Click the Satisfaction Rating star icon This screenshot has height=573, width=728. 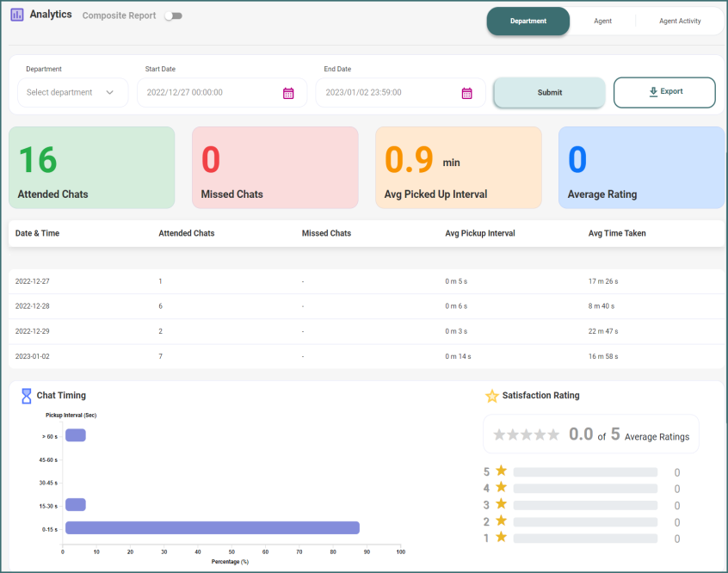(x=492, y=396)
